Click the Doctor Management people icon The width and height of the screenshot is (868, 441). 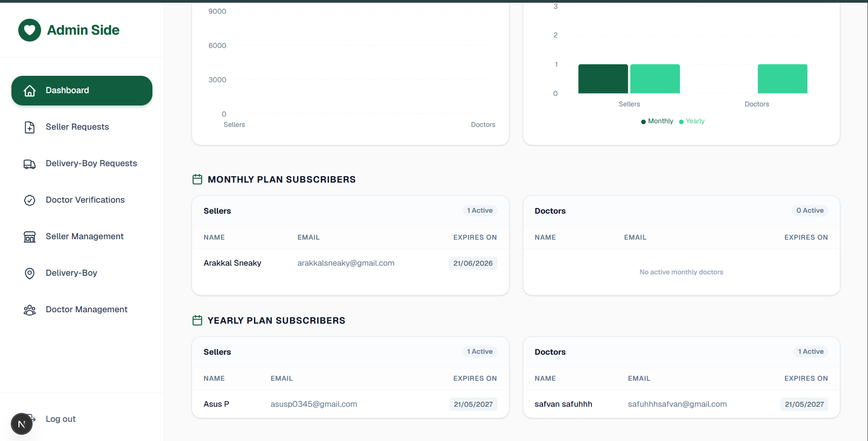[30, 310]
